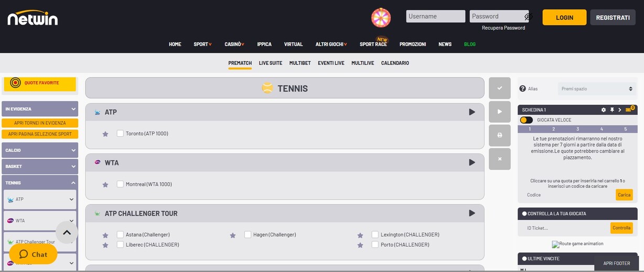Switch to the Calendario tab
Image resolution: width=644 pixels, height=272 pixels.
(x=395, y=63)
